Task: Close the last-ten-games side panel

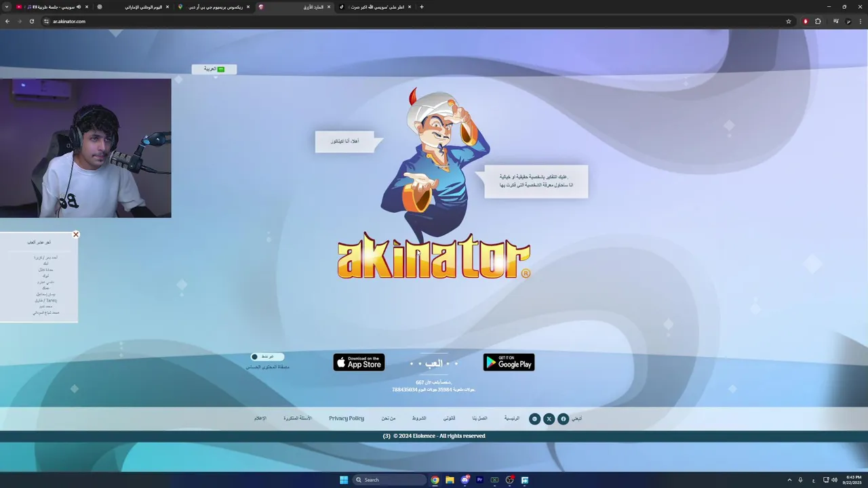Action: 76,235
